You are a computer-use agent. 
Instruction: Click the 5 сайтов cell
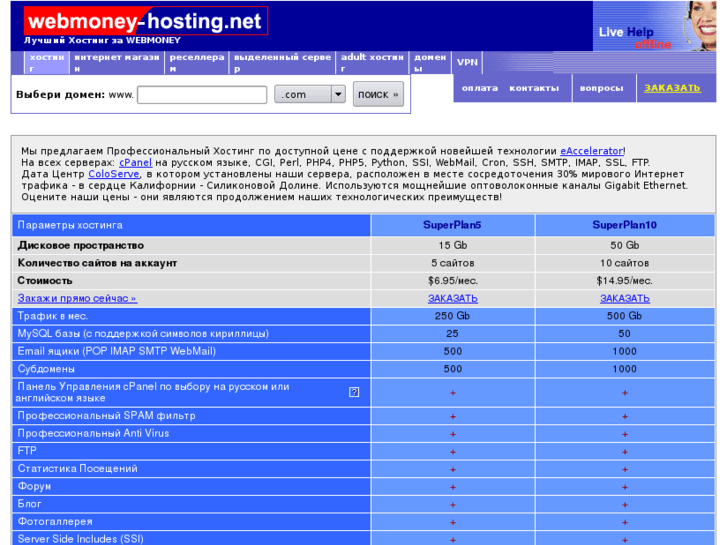coord(453,263)
